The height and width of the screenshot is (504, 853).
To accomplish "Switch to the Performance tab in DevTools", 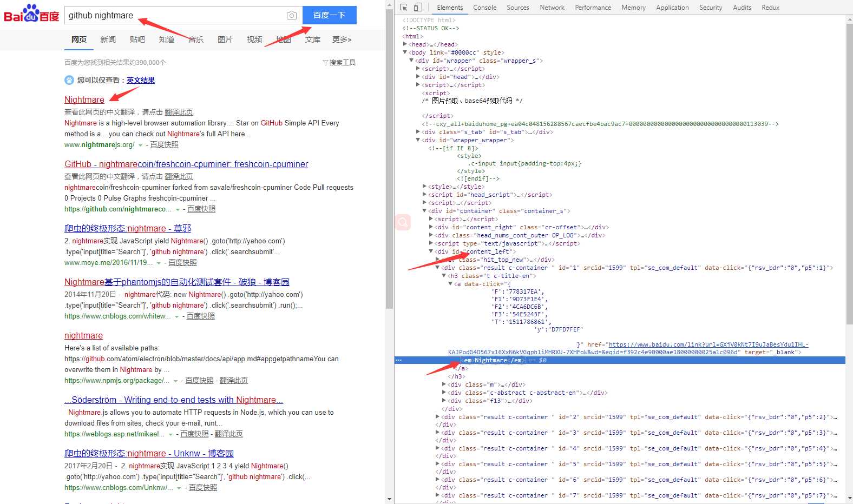I will pos(593,8).
